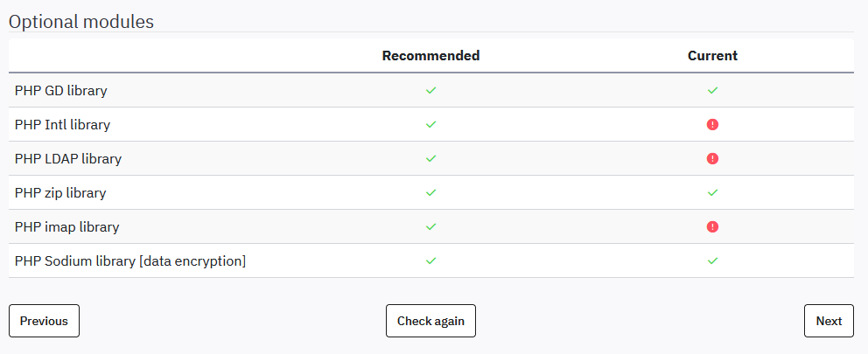Click recommended checkmark for PHP zip library

coord(430,192)
